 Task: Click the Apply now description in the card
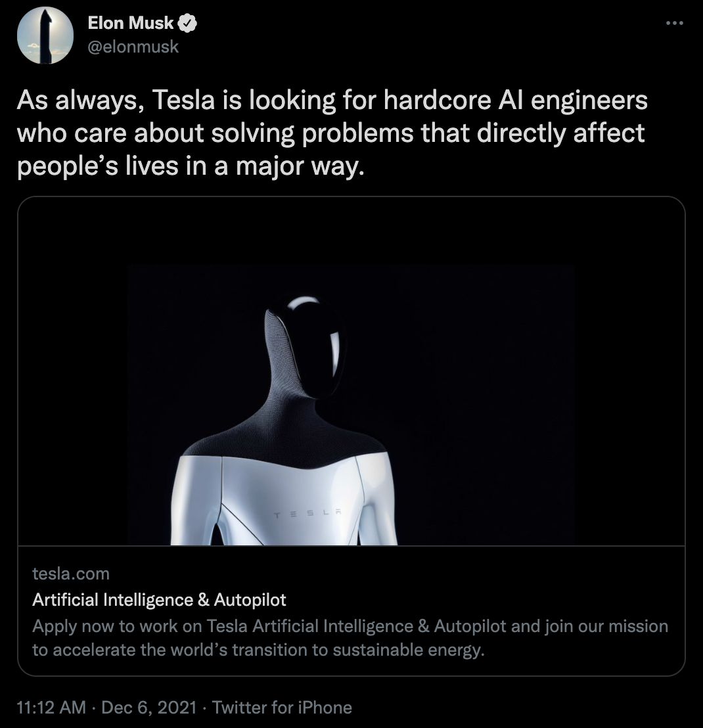(348, 638)
